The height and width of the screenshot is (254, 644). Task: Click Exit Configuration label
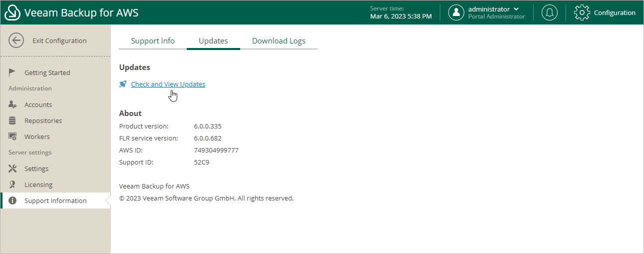(x=59, y=41)
